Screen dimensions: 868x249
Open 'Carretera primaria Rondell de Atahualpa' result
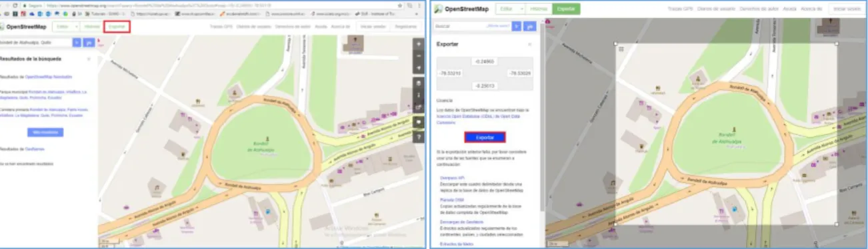[x=43, y=112]
